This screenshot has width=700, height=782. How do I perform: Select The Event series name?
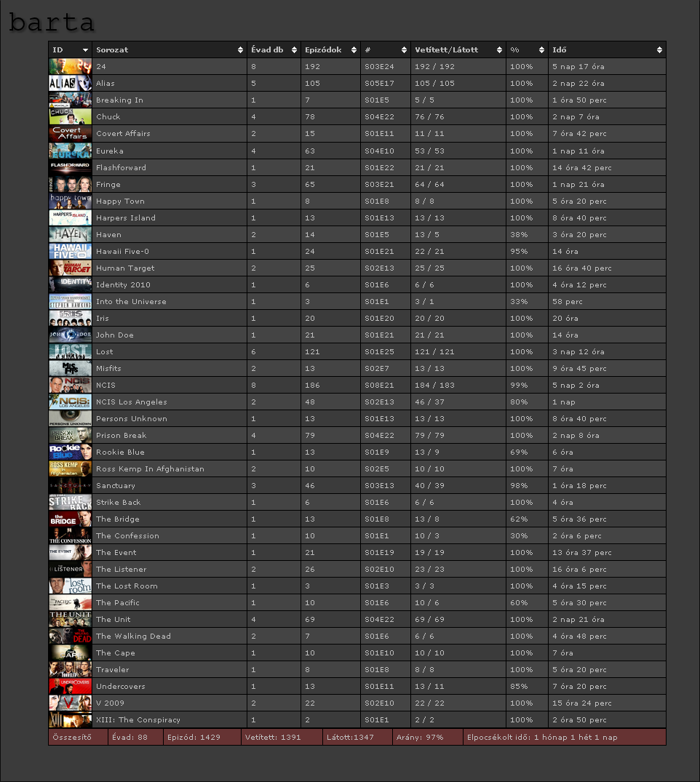(116, 553)
